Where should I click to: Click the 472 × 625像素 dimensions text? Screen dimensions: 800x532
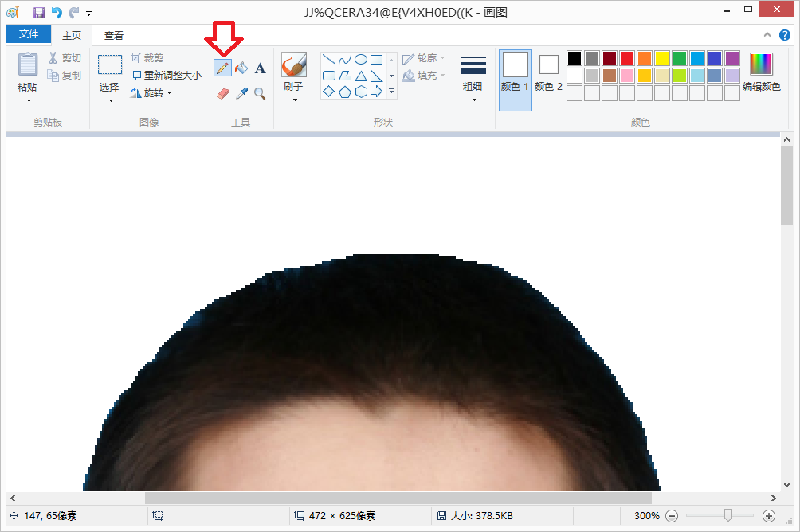point(342,516)
